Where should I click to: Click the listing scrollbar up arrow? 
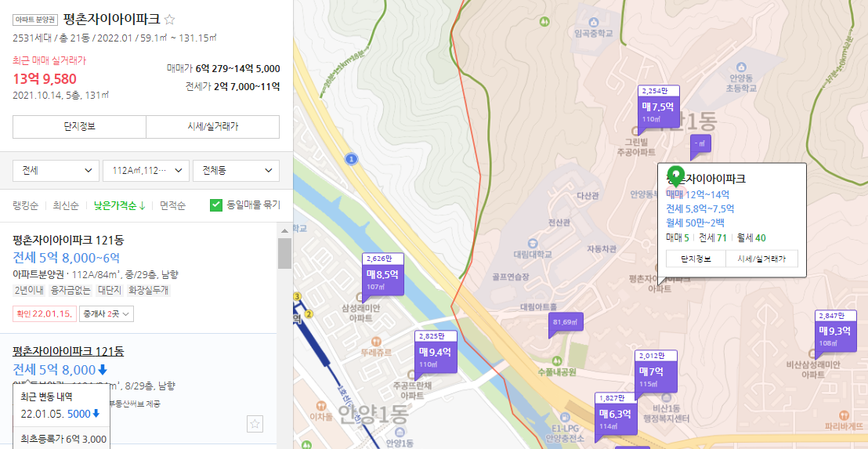pyautogui.click(x=284, y=231)
